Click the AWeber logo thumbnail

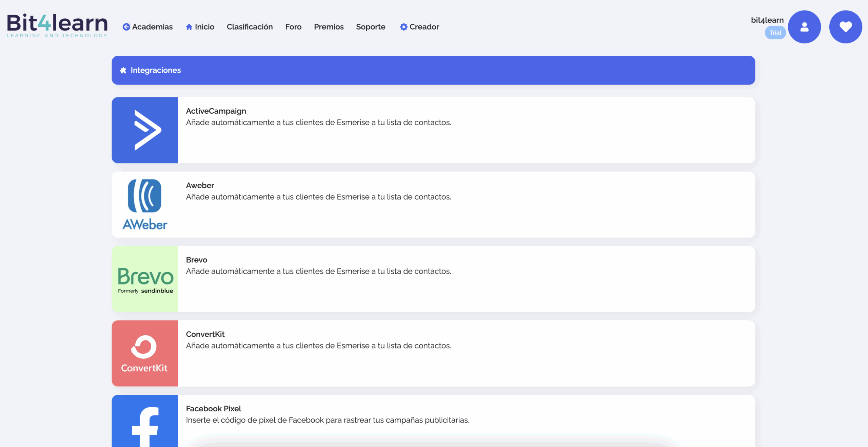point(145,205)
